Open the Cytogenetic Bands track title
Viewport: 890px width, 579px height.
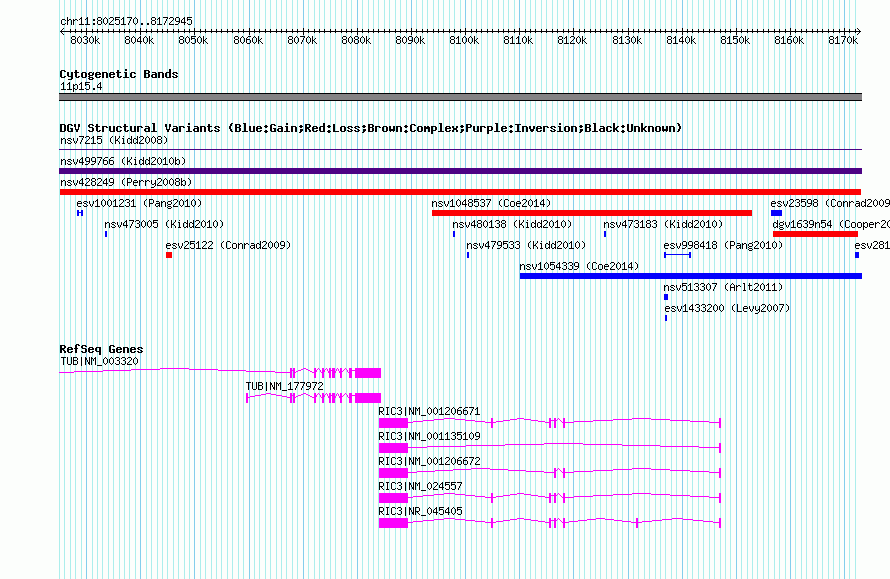pos(119,74)
